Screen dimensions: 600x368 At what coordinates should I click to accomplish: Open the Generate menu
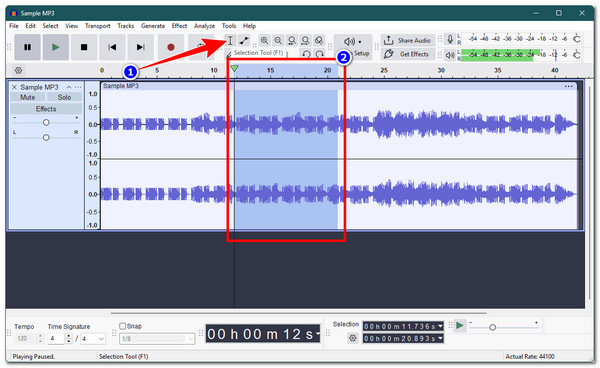[153, 26]
